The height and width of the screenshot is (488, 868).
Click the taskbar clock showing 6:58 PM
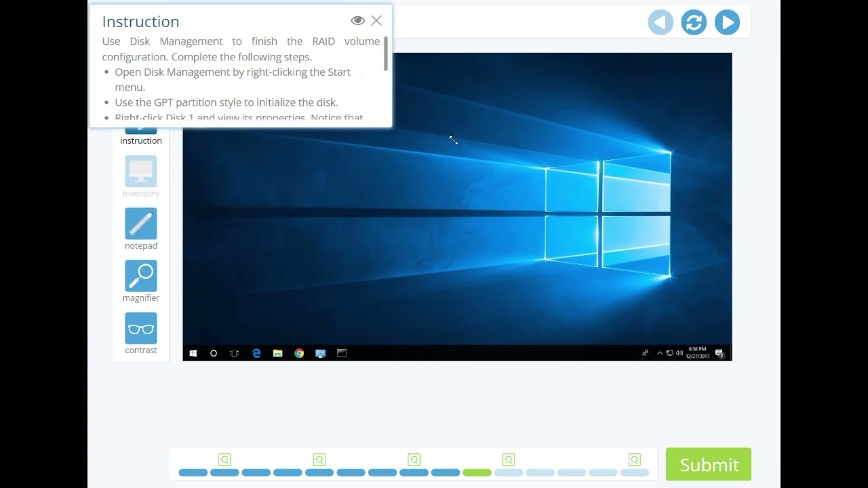(697, 353)
